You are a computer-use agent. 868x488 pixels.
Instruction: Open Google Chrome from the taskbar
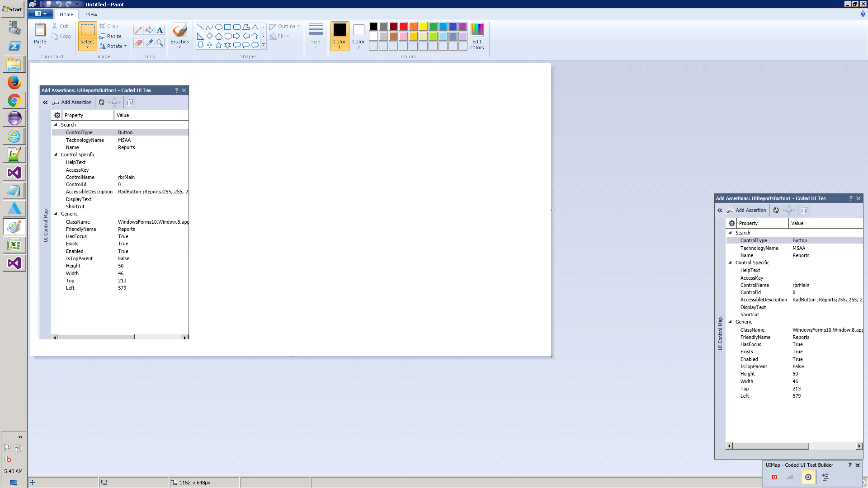point(14,100)
